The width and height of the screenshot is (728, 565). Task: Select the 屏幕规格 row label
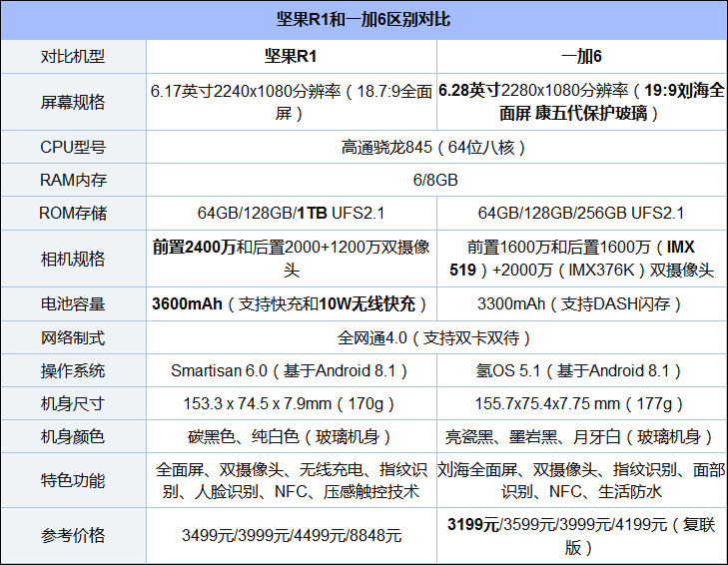click(73, 102)
